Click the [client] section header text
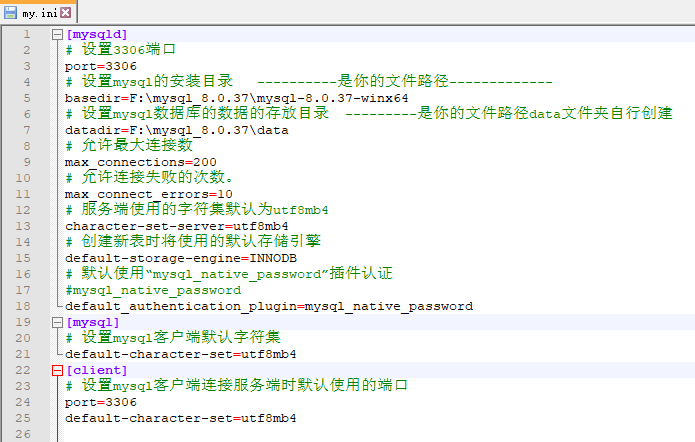695x442 pixels. 97,370
